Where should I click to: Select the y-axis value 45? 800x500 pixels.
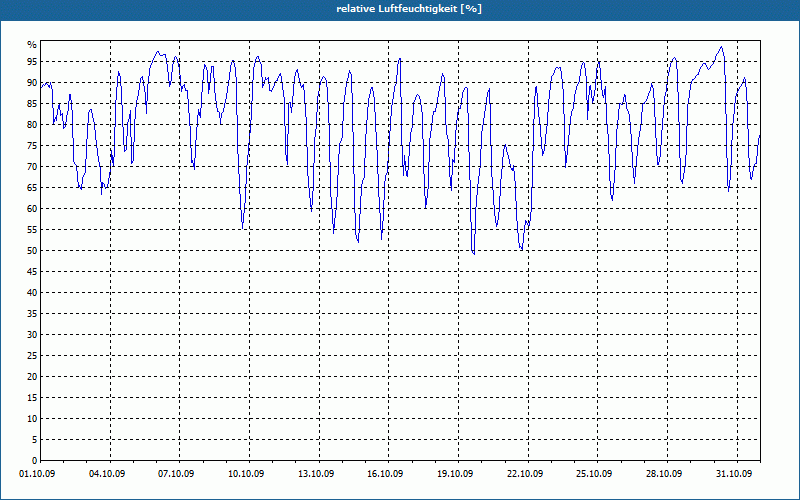click(x=32, y=271)
